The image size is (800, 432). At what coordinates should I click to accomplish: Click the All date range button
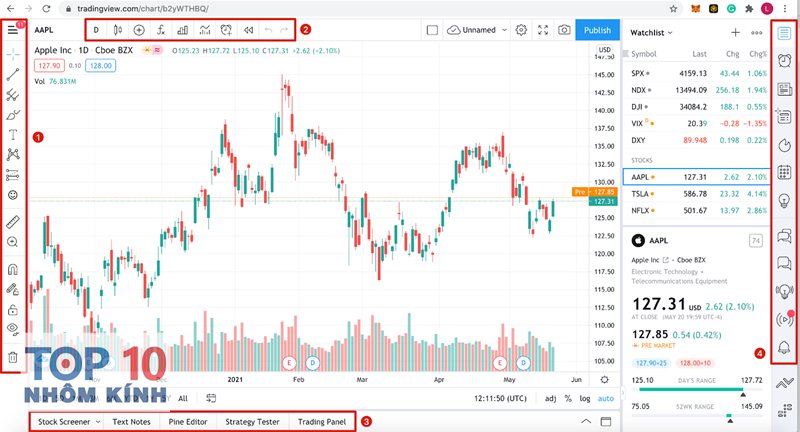pos(183,398)
